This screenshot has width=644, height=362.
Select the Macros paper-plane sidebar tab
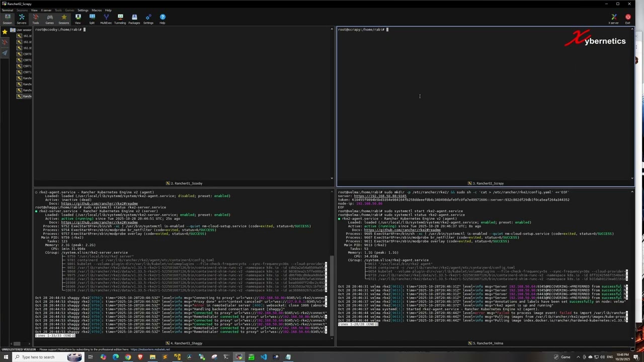coord(5,53)
